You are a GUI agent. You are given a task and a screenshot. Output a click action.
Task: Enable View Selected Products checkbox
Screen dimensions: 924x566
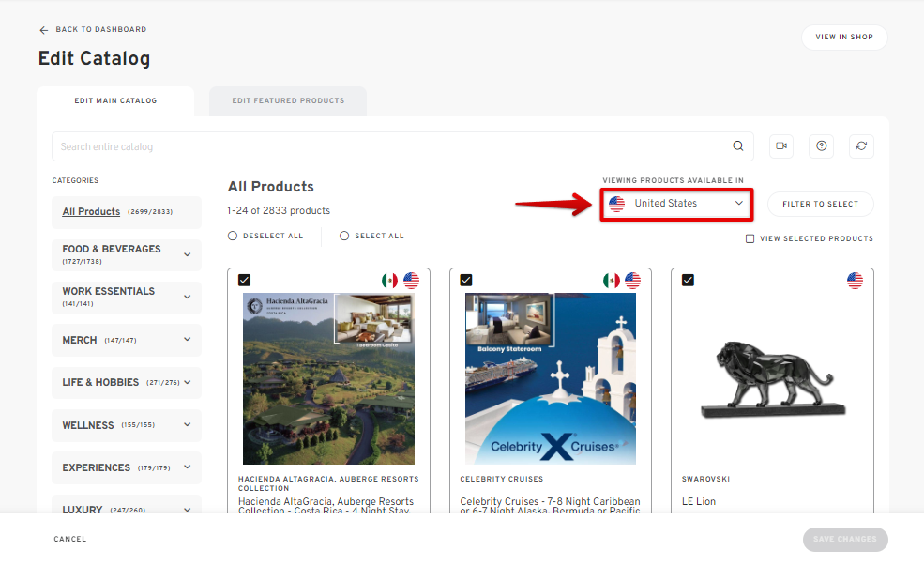click(750, 238)
